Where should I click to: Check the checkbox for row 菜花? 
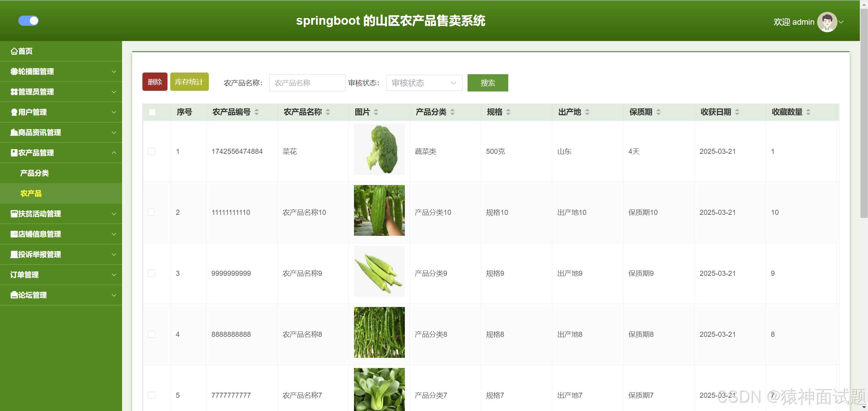pos(152,151)
